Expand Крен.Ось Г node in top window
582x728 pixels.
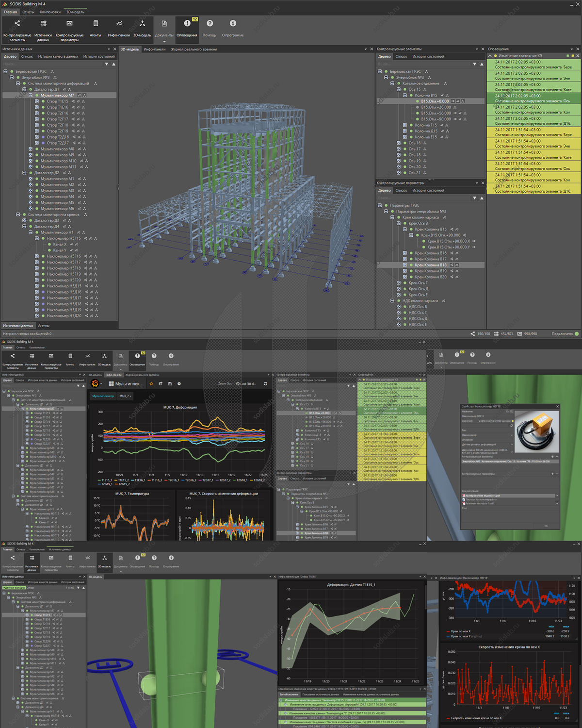point(399,283)
